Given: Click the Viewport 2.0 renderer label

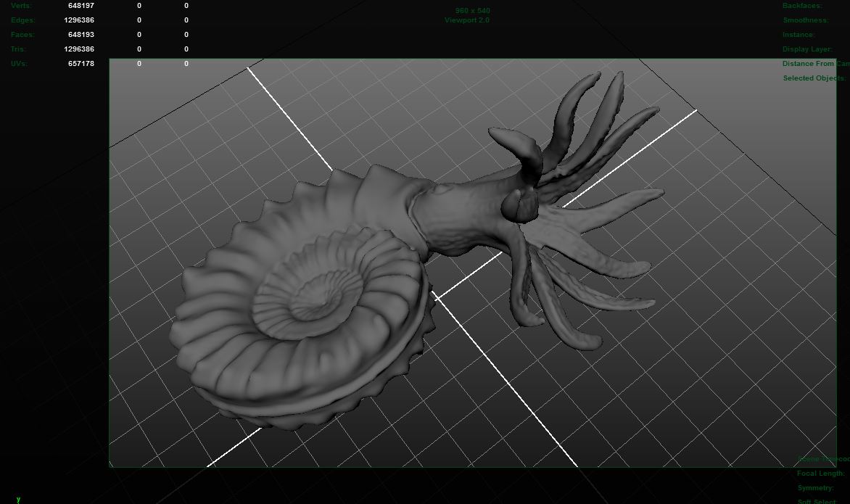Looking at the screenshot, I should click(467, 20).
